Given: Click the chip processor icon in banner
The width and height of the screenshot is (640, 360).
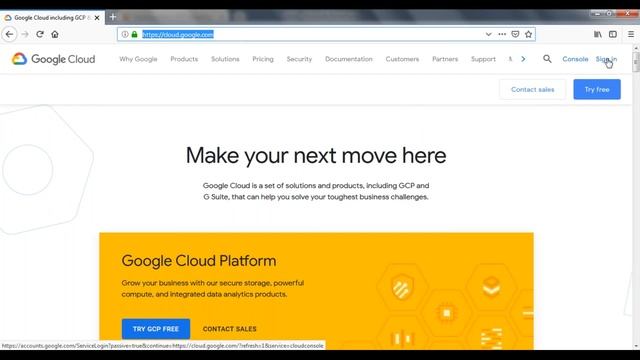Looking at the screenshot, I should [x=446, y=313].
